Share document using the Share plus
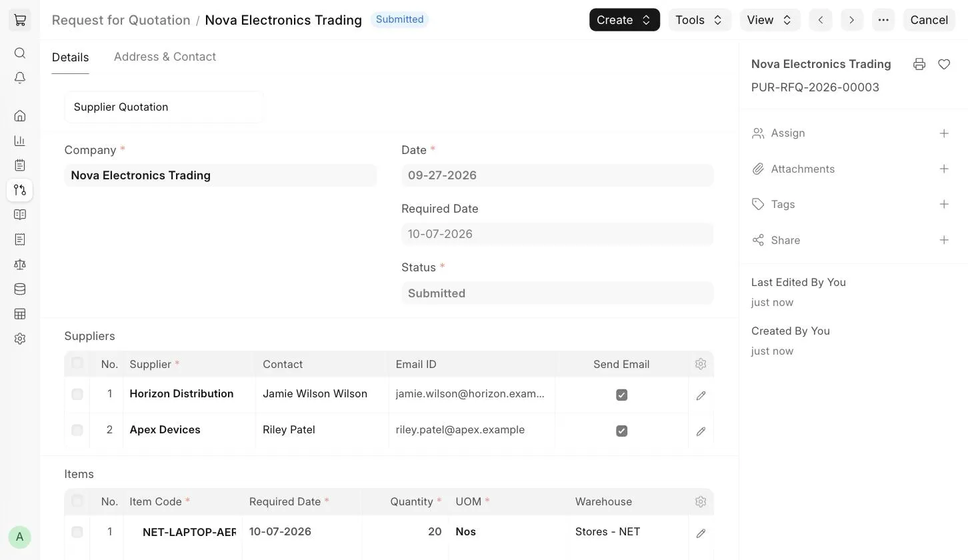Screen dimensions: 968x560 coord(944,240)
